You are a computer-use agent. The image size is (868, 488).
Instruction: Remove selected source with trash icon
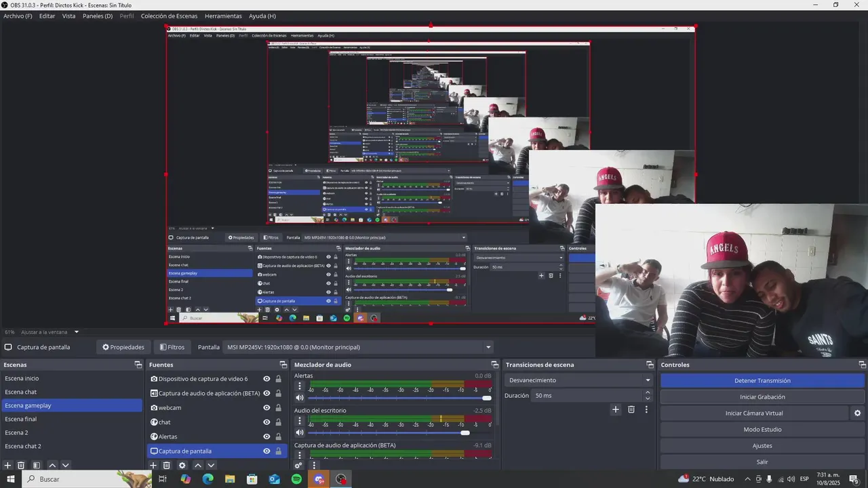pos(167,466)
